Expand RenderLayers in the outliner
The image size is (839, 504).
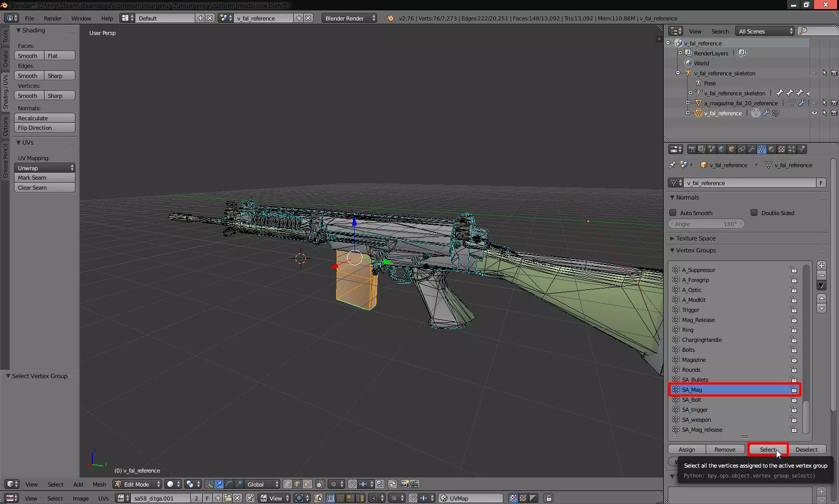click(680, 53)
